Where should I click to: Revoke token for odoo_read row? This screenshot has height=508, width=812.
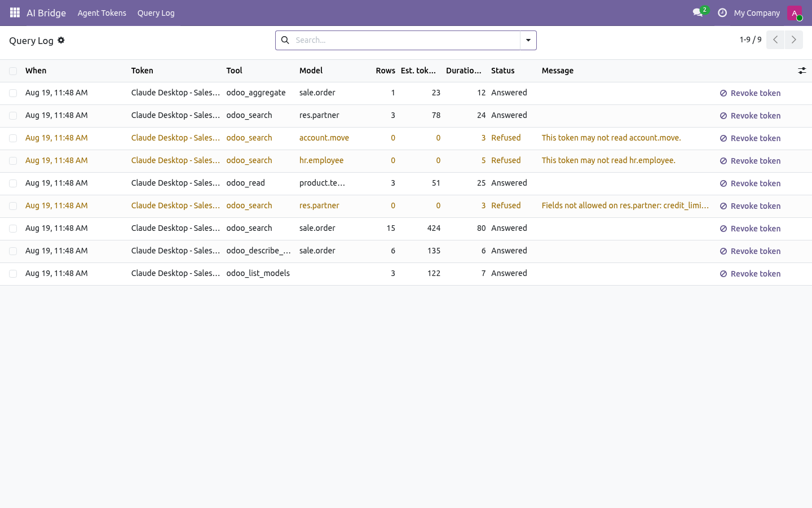(x=750, y=183)
